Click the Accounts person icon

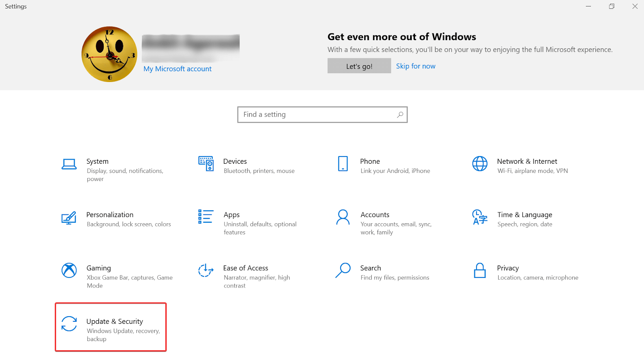(x=343, y=217)
